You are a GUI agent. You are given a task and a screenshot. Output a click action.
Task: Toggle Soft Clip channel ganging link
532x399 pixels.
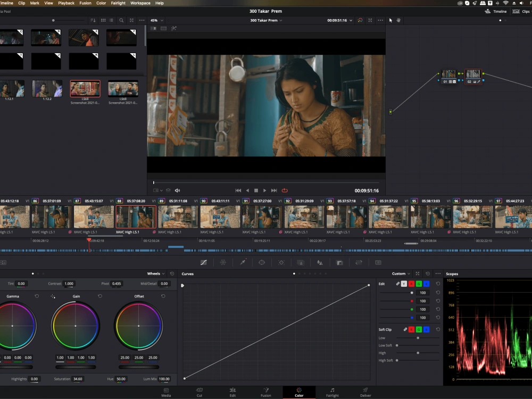pos(405,329)
